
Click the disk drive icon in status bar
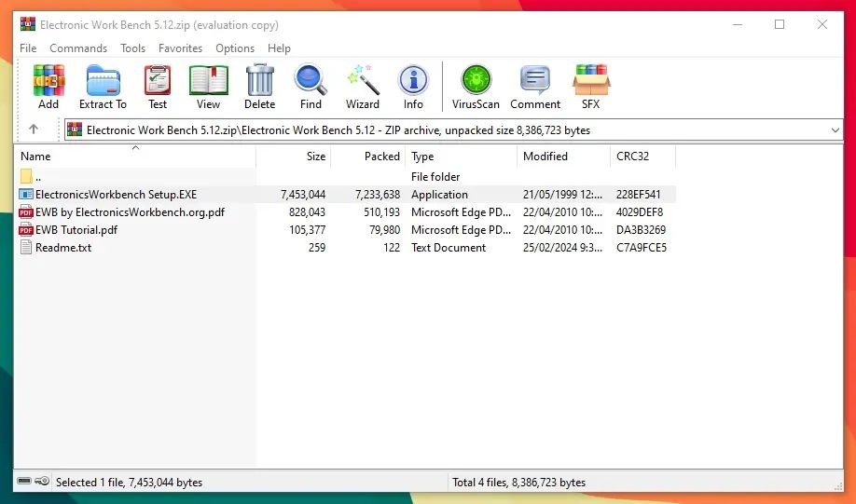click(24, 481)
